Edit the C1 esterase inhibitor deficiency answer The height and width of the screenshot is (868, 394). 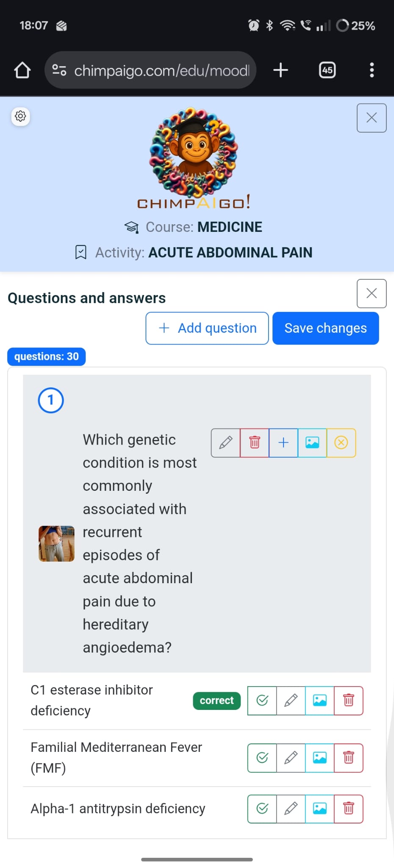click(291, 701)
